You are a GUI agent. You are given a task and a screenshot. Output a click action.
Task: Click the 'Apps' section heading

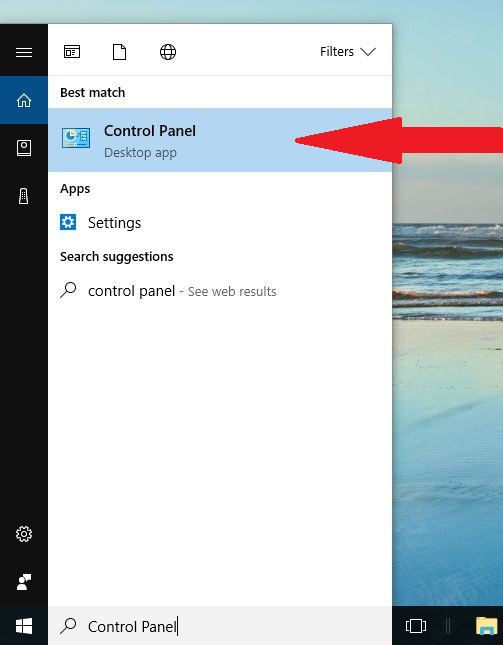(75, 189)
